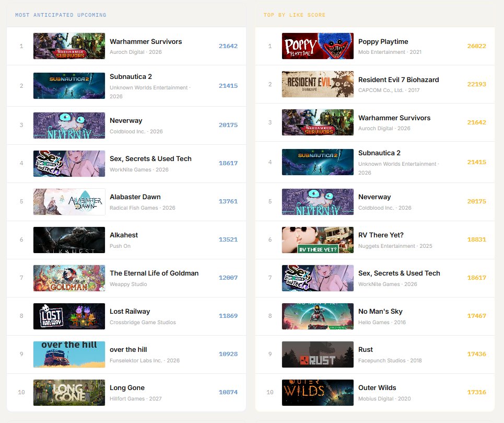Click Goldman's score 12007
Viewport: 504px width, 423px height.
coord(228,278)
